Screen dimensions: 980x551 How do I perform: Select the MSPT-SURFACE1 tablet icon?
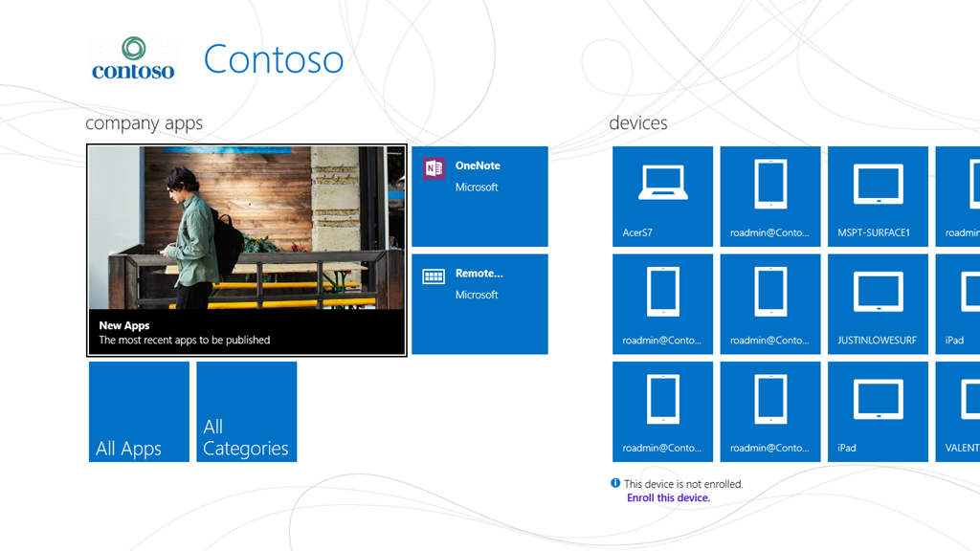(x=878, y=184)
